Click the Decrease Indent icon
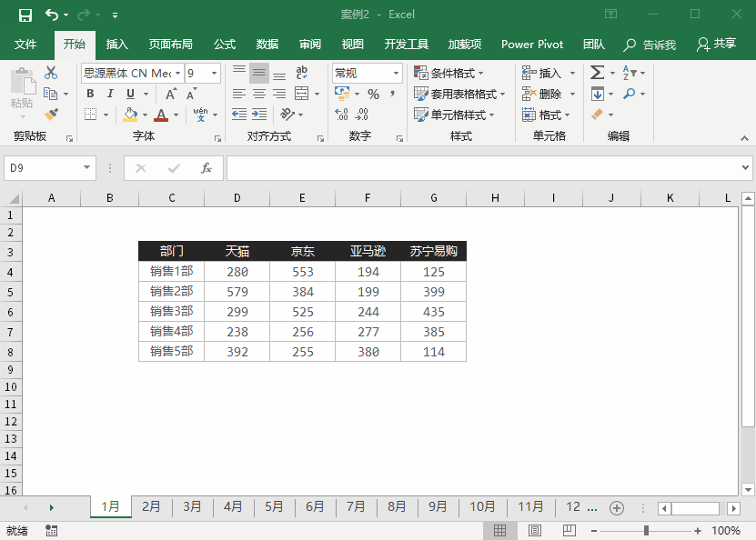This screenshot has height=540, width=756. coord(239,115)
